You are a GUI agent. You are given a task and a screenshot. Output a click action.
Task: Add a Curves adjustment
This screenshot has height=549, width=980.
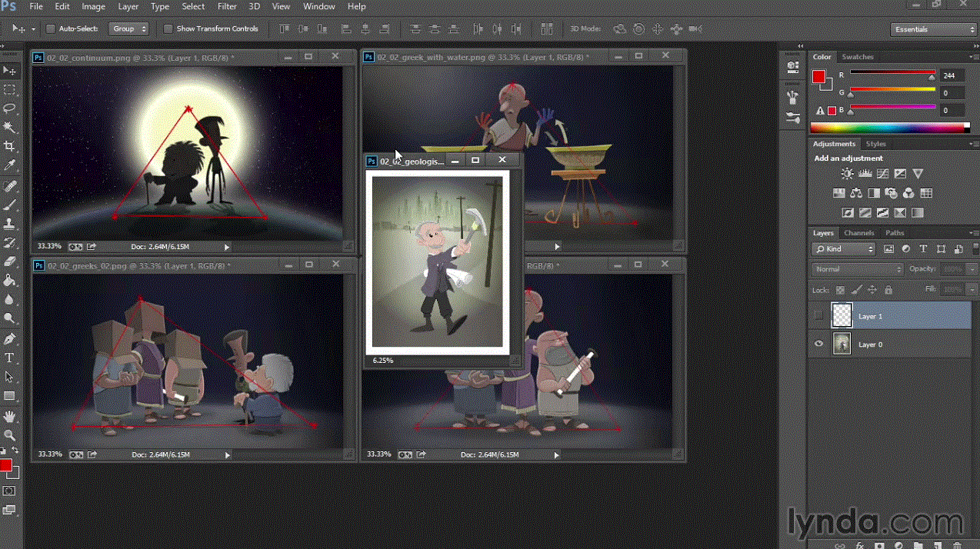(x=882, y=175)
